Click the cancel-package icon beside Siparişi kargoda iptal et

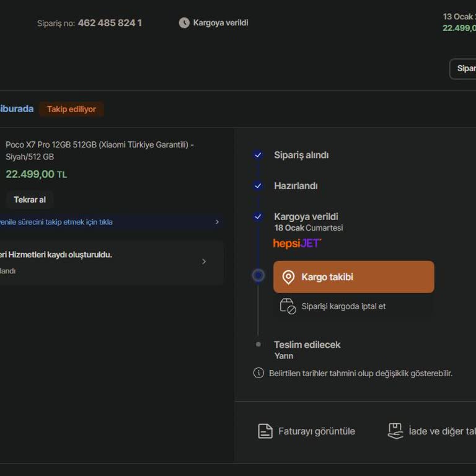(x=288, y=306)
